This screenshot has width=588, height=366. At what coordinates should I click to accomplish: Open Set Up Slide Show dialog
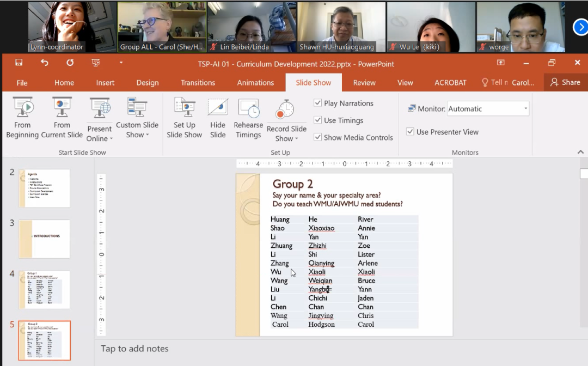point(184,117)
